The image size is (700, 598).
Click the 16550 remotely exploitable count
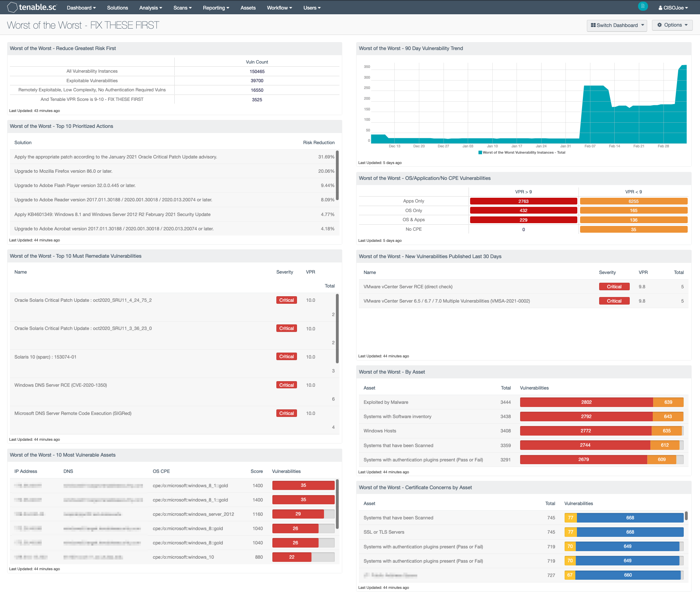point(257,90)
